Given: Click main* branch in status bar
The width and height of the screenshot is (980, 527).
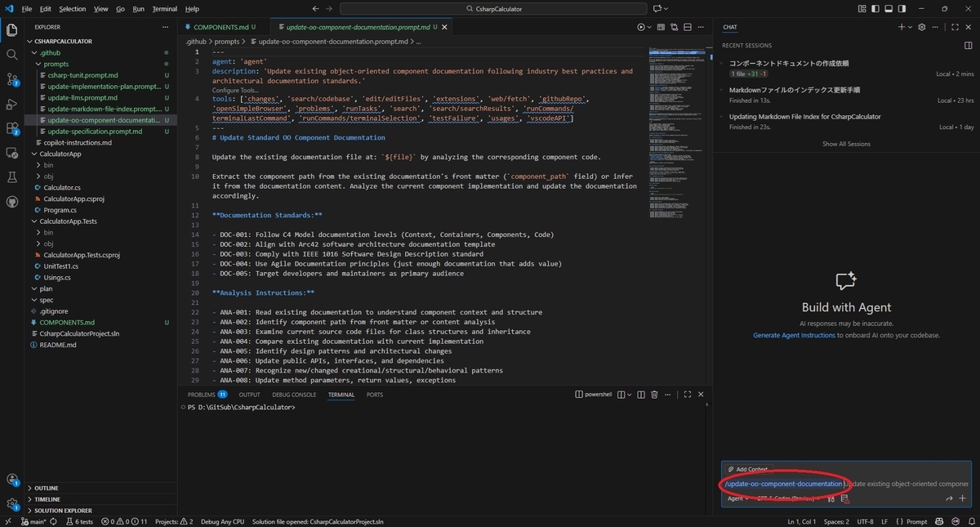Looking at the screenshot, I should (33, 521).
